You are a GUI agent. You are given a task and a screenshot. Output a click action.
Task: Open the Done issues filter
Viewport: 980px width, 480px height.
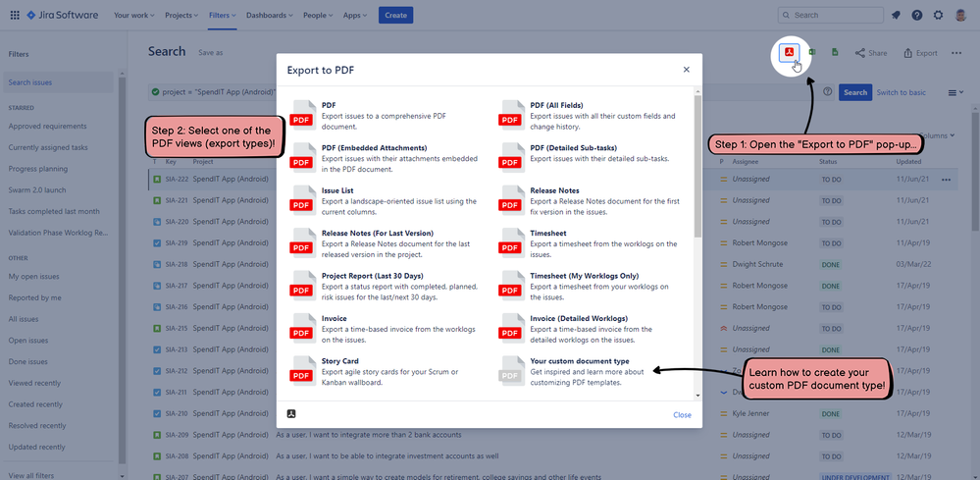pyautogui.click(x=28, y=361)
